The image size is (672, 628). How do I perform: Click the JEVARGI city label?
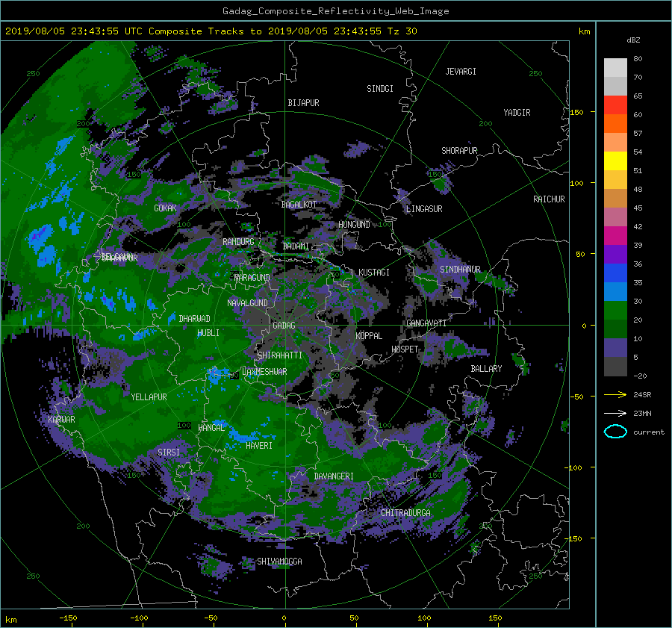(x=461, y=72)
